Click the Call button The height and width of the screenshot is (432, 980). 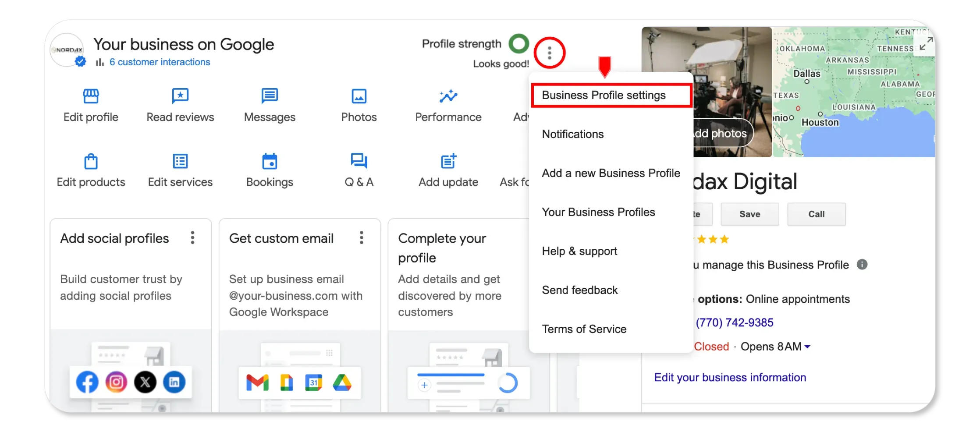[x=816, y=214]
